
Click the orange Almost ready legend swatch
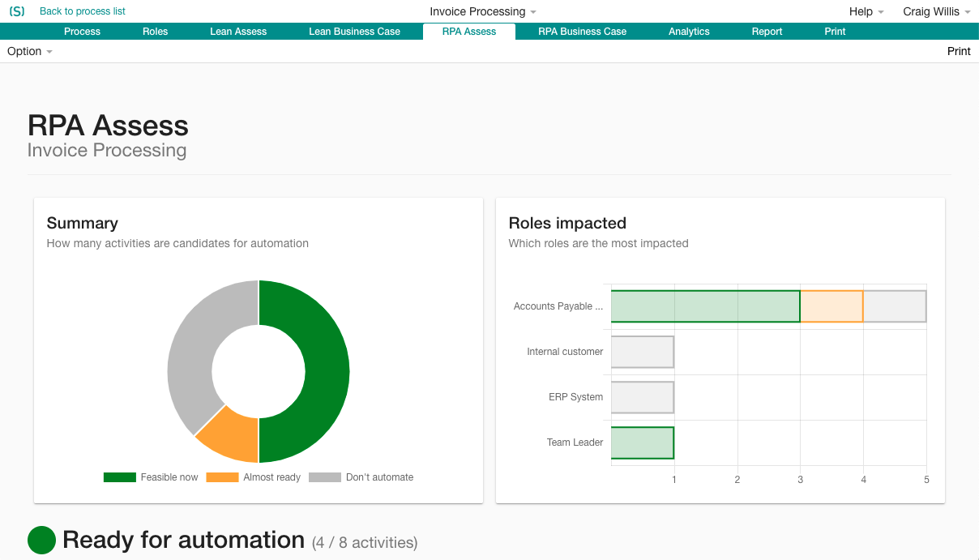click(222, 477)
